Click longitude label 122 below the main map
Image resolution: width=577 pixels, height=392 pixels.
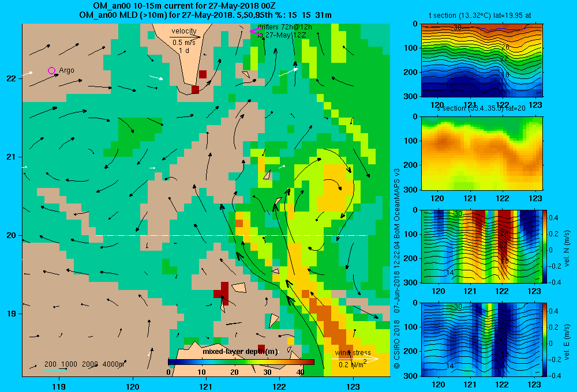point(279,386)
